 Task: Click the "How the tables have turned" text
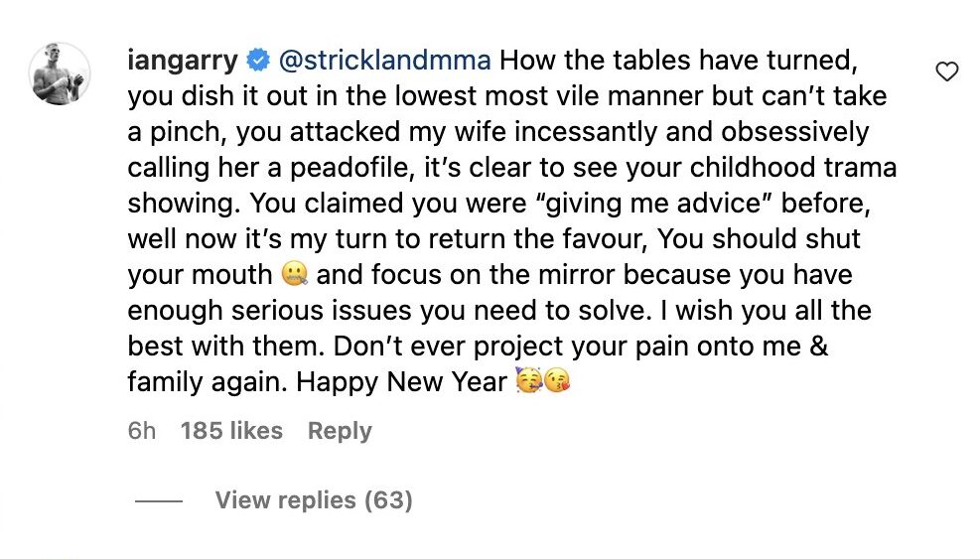tap(675, 62)
